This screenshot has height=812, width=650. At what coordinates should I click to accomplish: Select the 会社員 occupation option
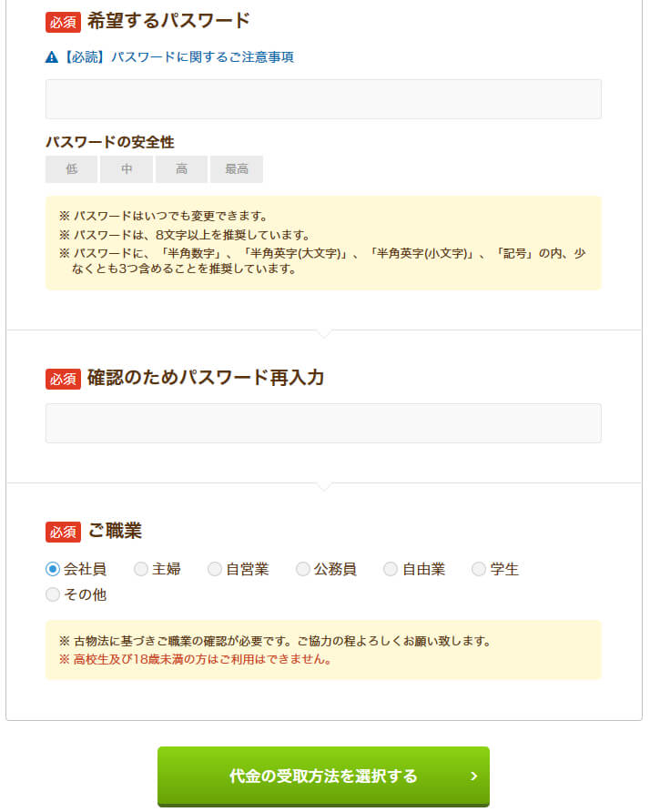[x=53, y=569]
